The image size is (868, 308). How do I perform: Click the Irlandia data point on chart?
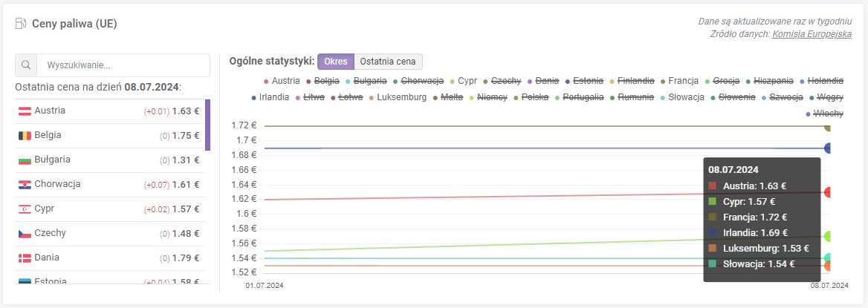point(828,148)
